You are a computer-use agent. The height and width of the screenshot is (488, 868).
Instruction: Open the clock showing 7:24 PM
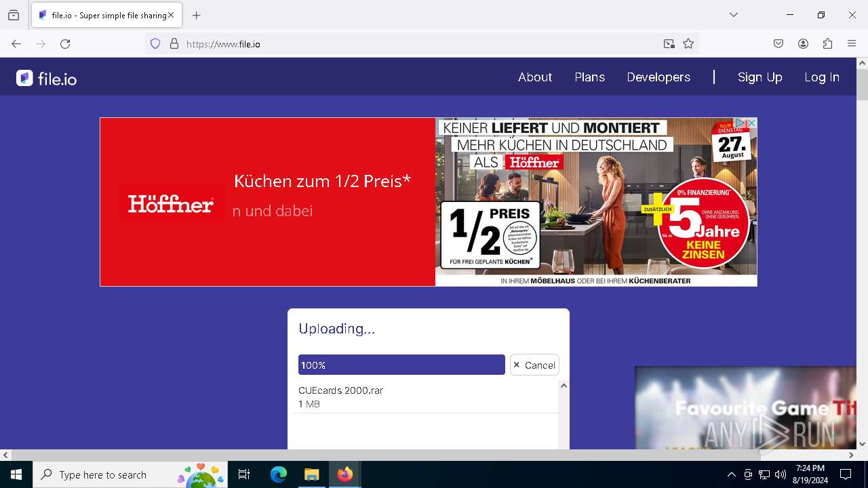tap(810, 474)
